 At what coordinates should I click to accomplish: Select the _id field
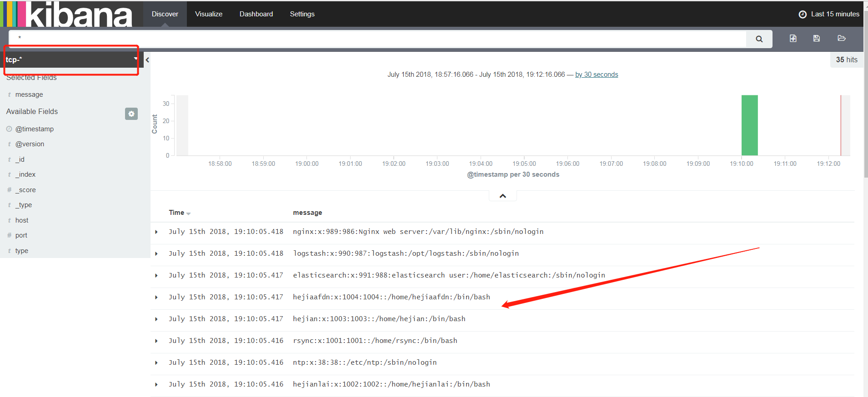tap(20, 159)
